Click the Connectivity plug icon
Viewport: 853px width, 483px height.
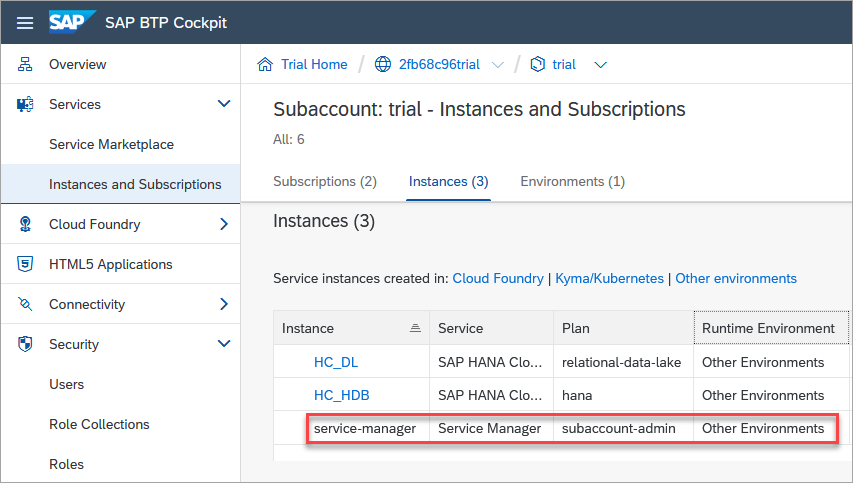25,304
